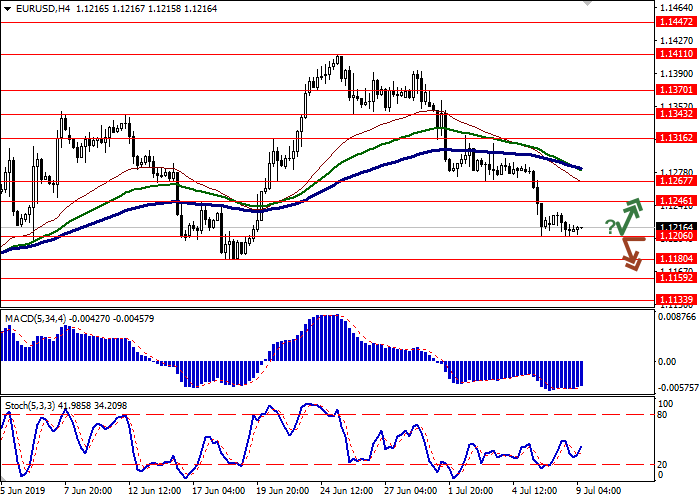Click the 1.13162 price level tag
700x500 pixels.
click(675, 138)
